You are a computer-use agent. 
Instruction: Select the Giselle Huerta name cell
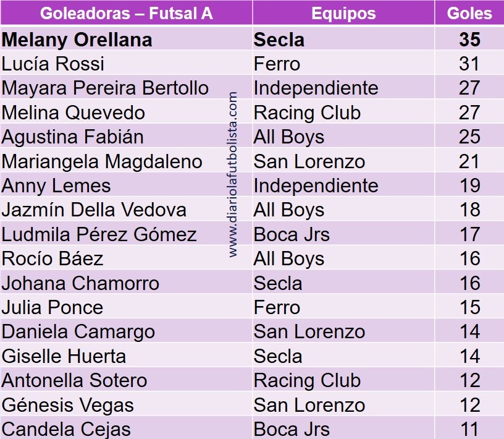(64, 356)
